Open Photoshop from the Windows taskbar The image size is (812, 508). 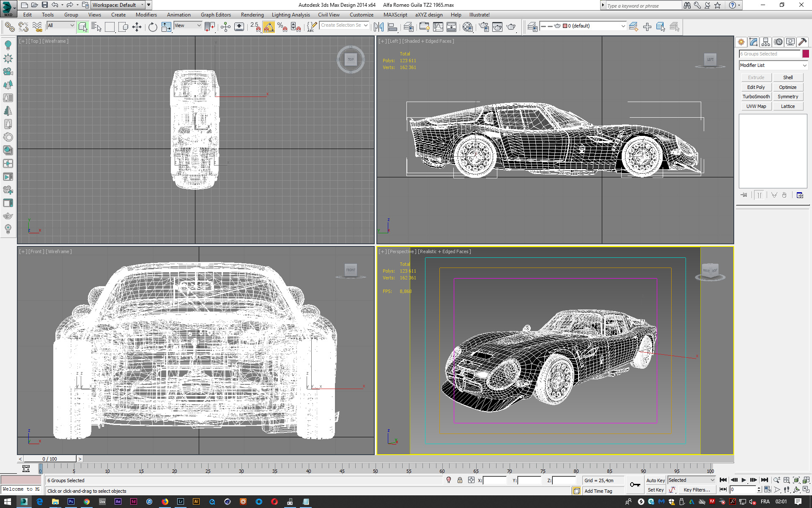[71, 502]
